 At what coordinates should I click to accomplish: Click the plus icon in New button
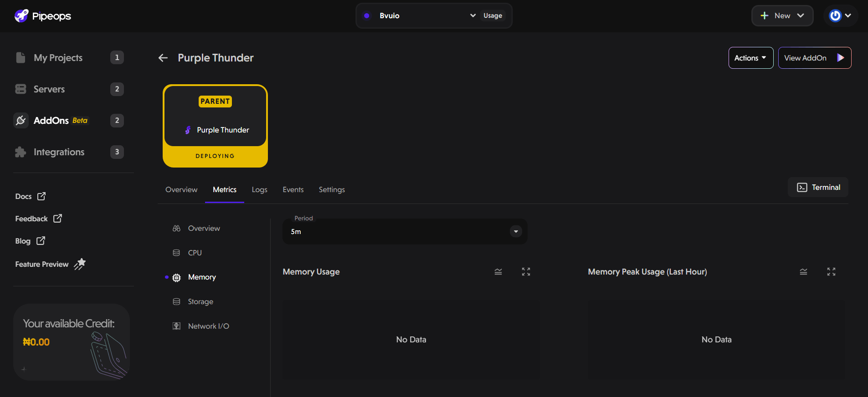(x=765, y=15)
